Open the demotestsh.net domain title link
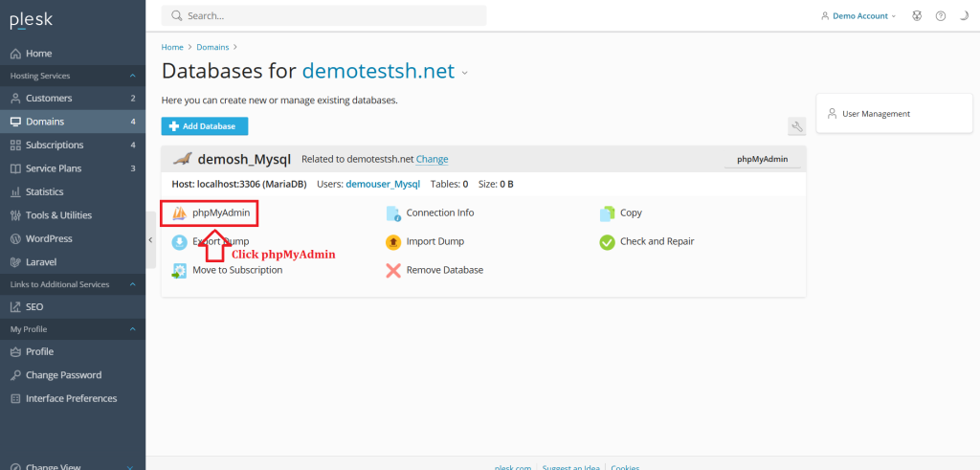 pyautogui.click(x=378, y=71)
